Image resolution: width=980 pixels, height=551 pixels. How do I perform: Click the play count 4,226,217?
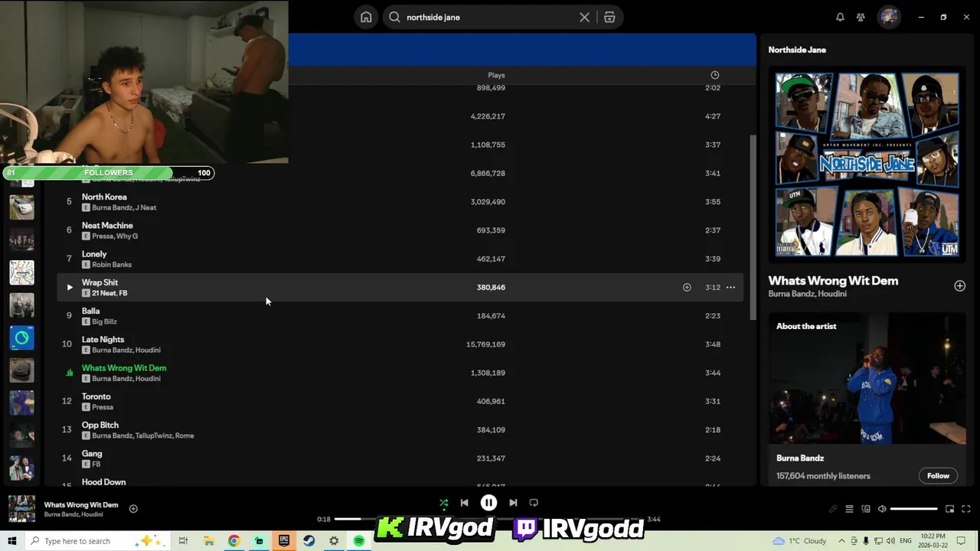pos(488,116)
